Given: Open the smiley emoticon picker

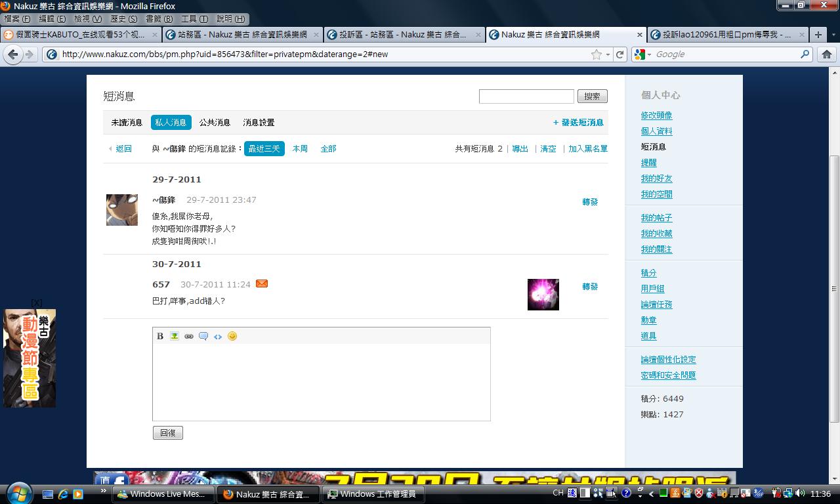Looking at the screenshot, I should 232,336.
